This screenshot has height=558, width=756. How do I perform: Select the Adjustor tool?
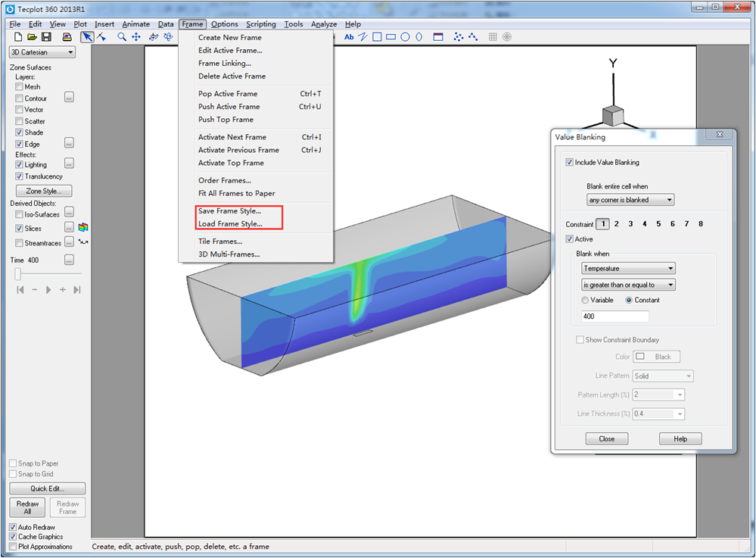click(x=101, y=37)
